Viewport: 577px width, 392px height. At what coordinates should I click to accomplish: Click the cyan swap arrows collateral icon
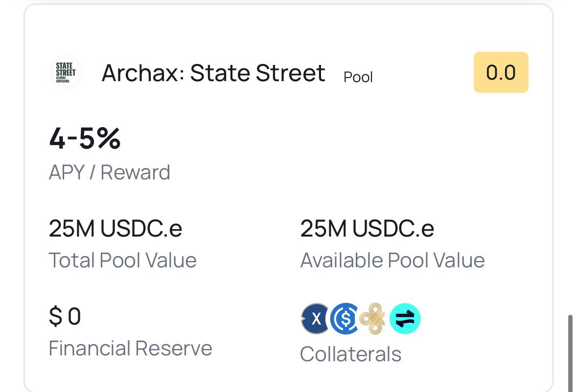click(x=405, y=319)
